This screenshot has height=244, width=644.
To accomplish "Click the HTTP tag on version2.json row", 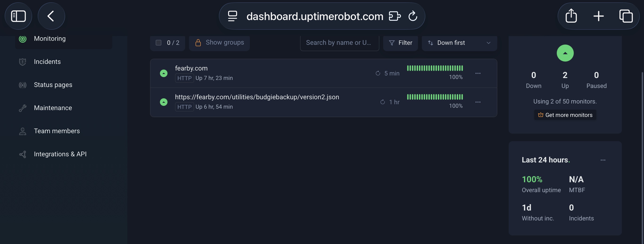I will pos(184,107).
